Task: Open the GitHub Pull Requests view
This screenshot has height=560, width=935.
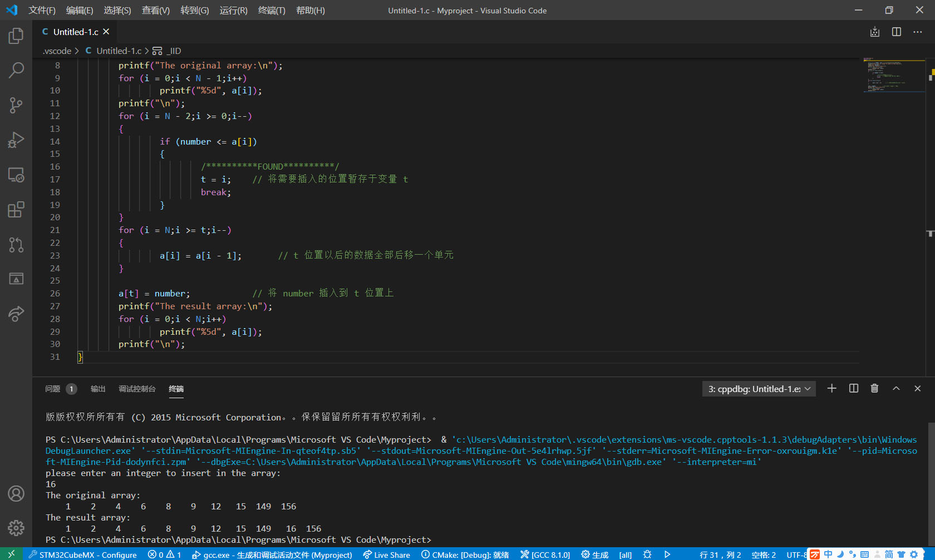Action: pos(16,245)
